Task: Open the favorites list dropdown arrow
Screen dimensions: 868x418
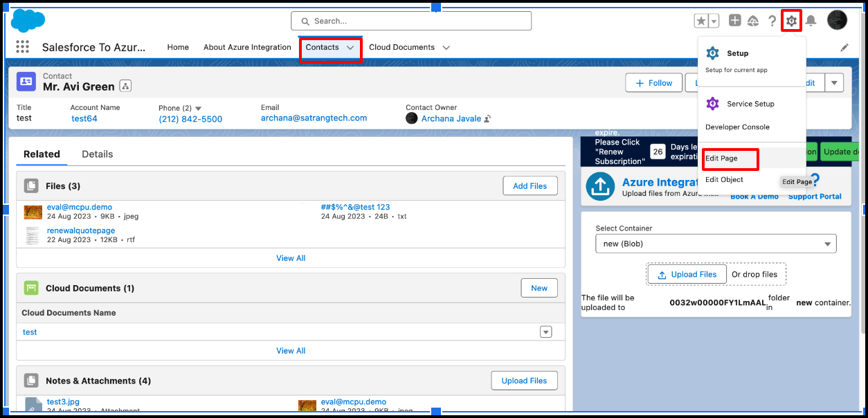Action: pyautogui.click(x=714, y=21)
